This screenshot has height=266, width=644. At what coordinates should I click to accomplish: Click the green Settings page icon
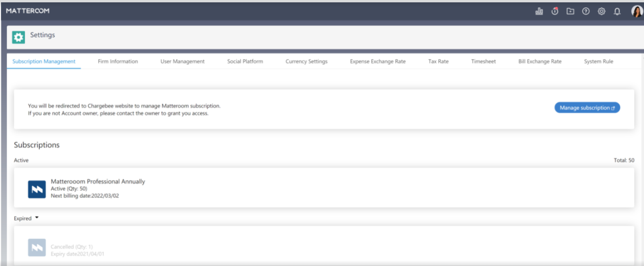tap(18, 37)
